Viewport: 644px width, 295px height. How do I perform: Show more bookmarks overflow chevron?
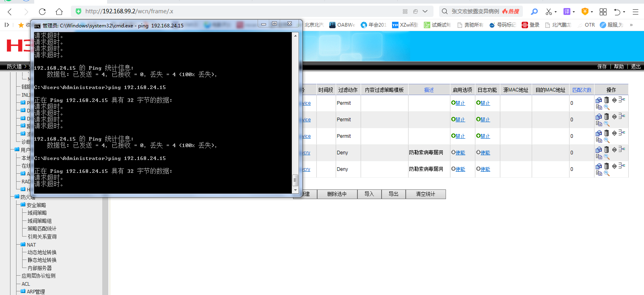pos(631,25)
